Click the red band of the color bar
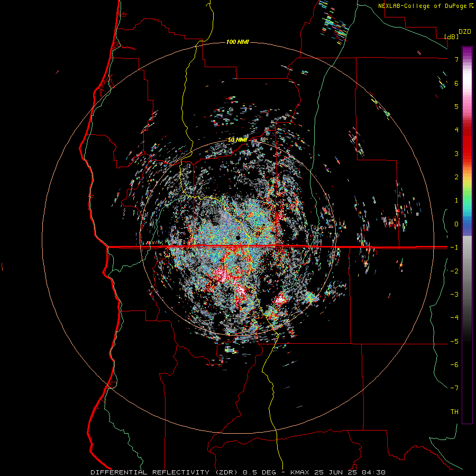Screen dimensions: 476x476 click(467, 143)
